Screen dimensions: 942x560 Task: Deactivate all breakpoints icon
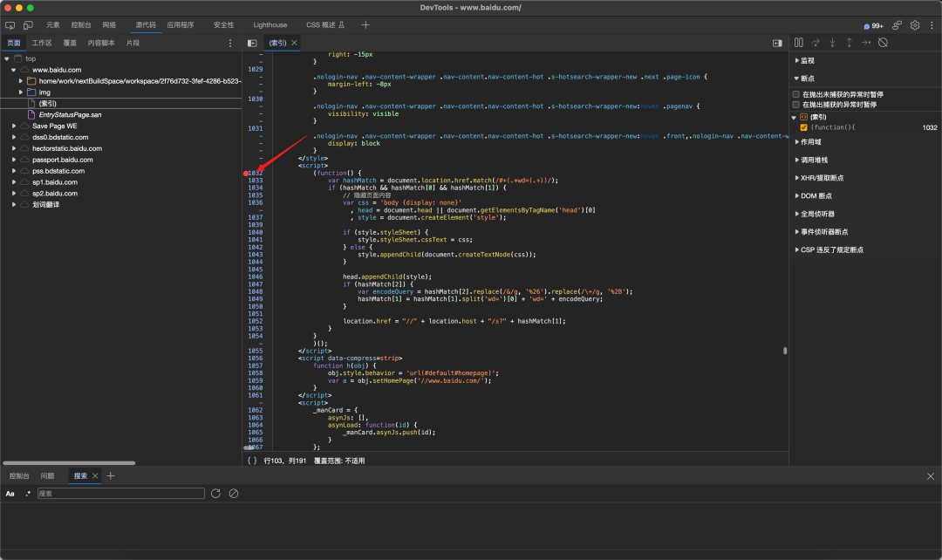[x=883, y=42]
